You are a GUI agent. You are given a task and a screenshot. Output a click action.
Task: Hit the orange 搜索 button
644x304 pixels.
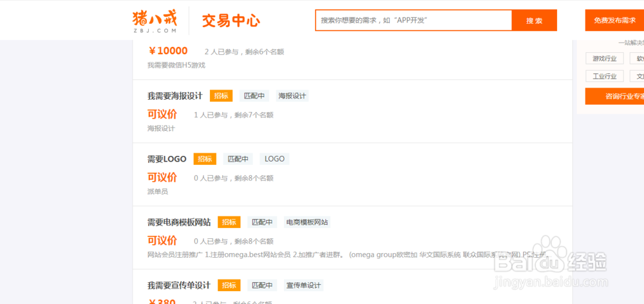[535, 21]
